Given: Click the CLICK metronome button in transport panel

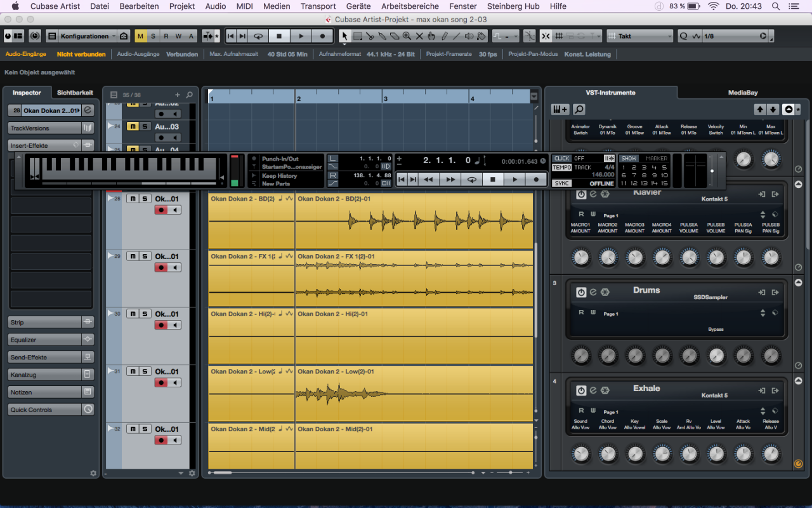Looking at the screenshot, I should pos(561,158).
